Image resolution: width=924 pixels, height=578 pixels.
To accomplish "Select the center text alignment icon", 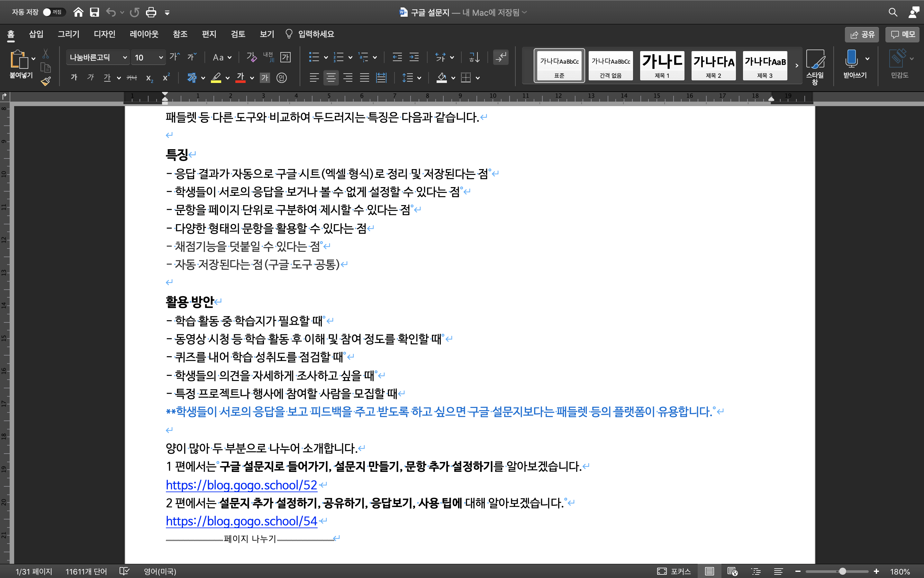I will [331, 78].
